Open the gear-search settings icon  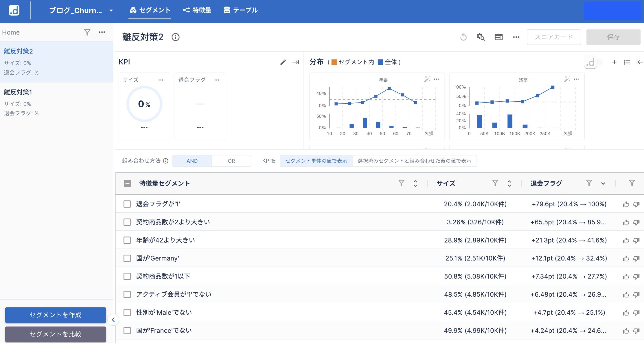tap(481, 37)
